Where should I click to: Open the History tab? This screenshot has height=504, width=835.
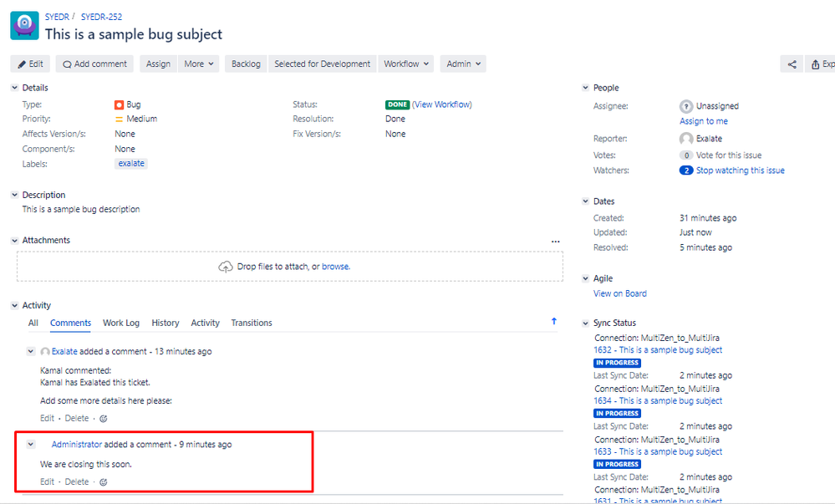(x=165, y=323)
